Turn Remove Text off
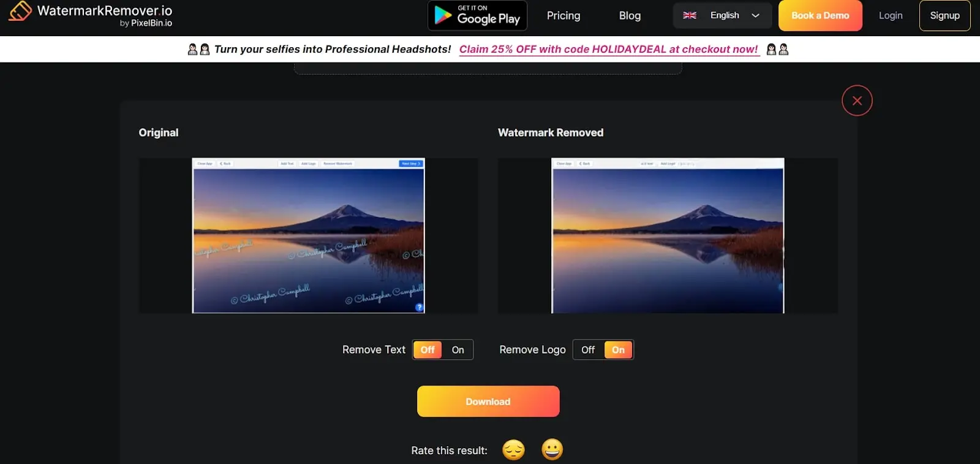The height and width of the screenshot is (464, 980). pyautogui.click(x=428, y=349)
